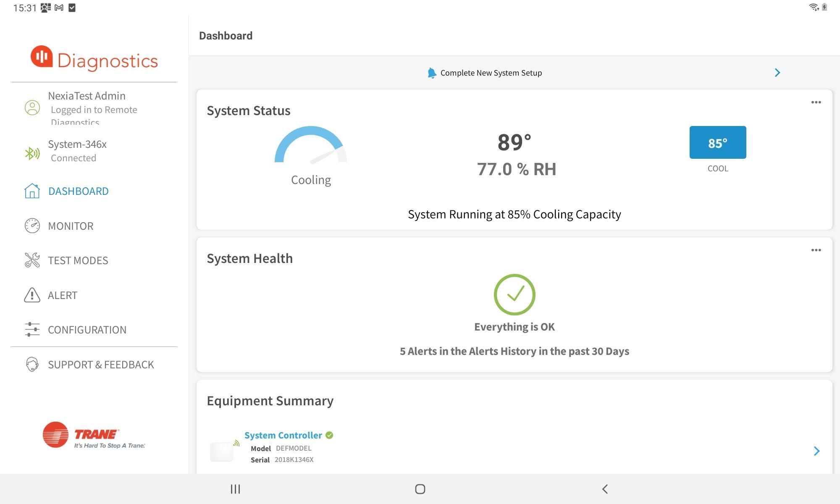Open the Configuration sliders icon
This screenshot has height=504, width=840.
pyautogui.click(x=32, y=330)
